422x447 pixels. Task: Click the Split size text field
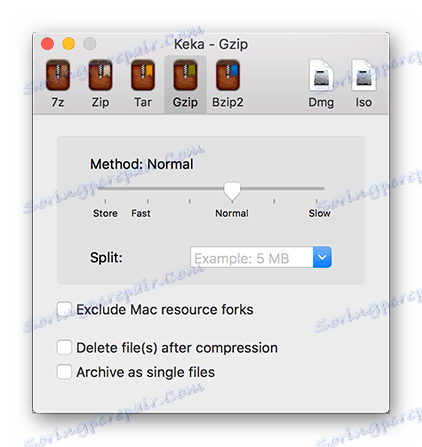tap(252, 257)
